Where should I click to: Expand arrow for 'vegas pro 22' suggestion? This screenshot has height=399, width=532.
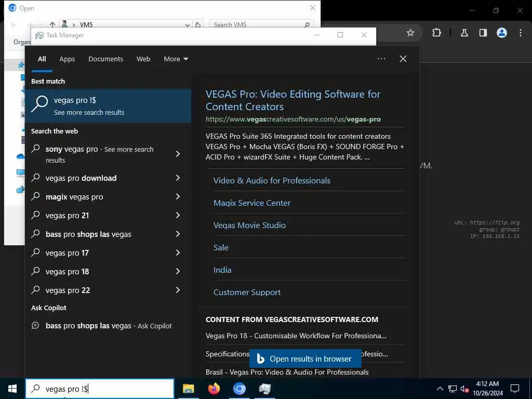click(x=178, y=290)
